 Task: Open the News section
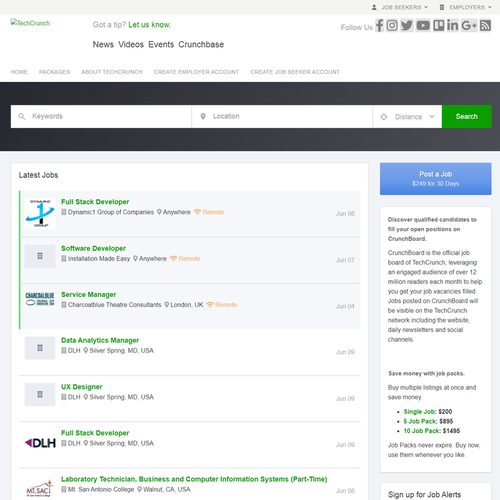point(103,44)
